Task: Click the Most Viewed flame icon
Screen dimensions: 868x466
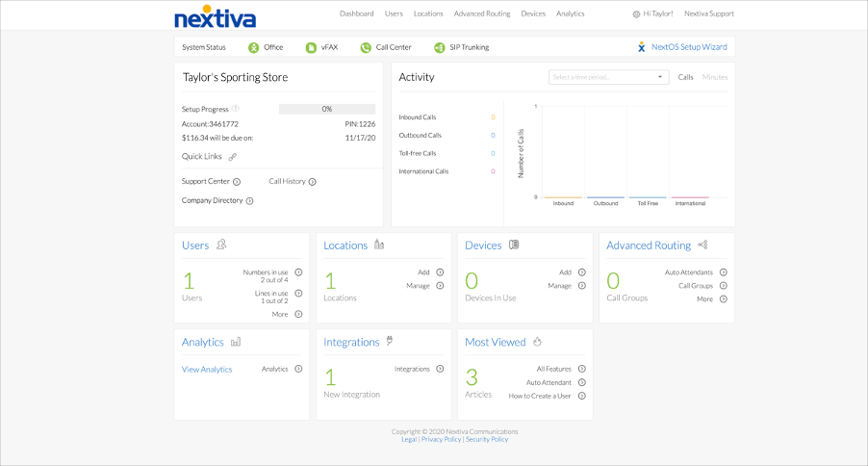Action: [x=538, y=342]
